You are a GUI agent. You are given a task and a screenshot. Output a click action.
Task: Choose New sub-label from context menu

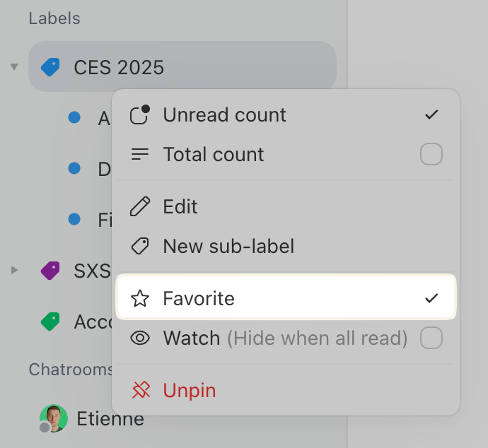click(228, 246)
